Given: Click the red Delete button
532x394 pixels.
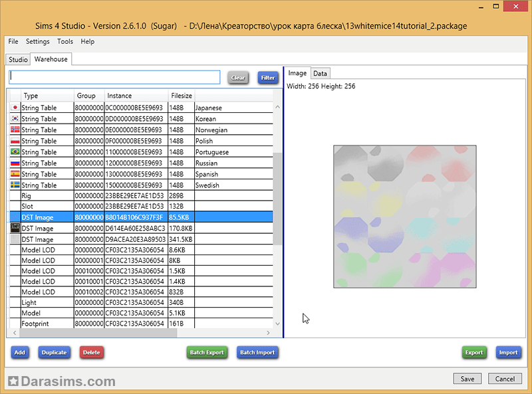Looking at the screenshot, I should pos(92,352).
